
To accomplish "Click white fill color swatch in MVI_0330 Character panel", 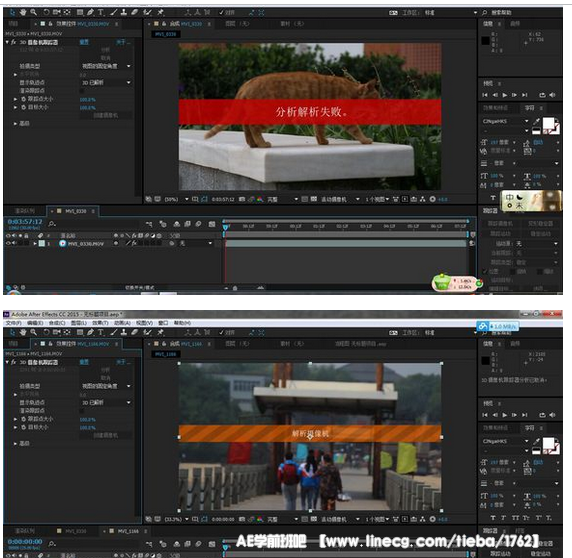I will tap(548, 123).
